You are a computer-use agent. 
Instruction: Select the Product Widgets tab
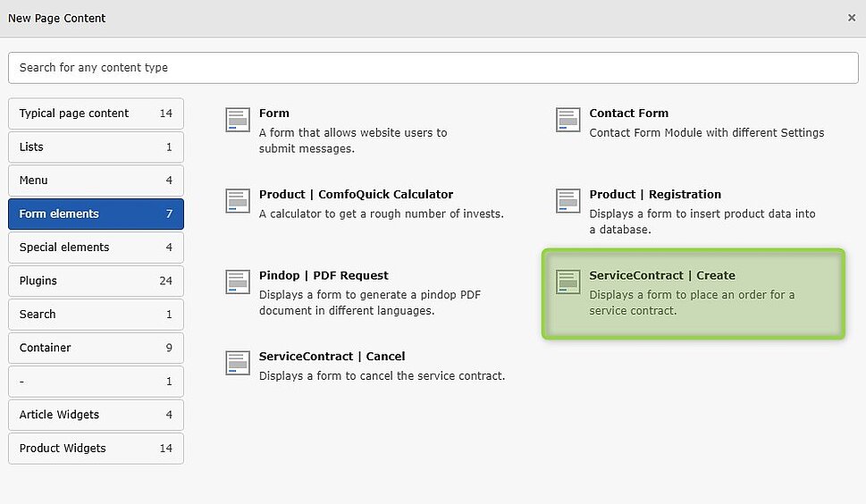[96, 449]
